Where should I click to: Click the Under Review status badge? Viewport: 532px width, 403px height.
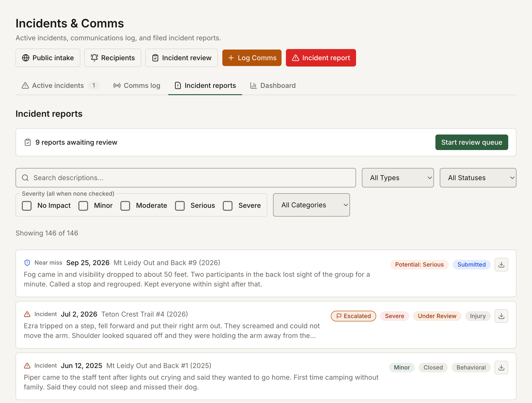[437, 316]
